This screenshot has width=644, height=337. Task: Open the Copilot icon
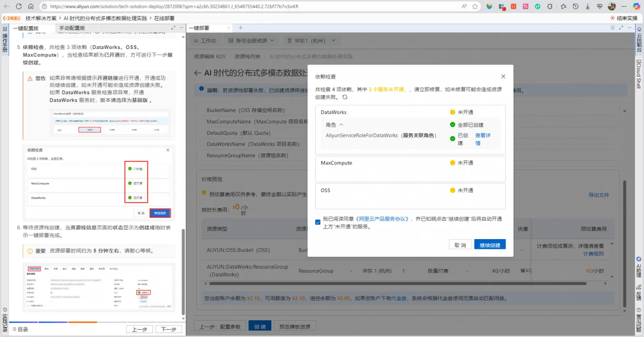[636, 6]
